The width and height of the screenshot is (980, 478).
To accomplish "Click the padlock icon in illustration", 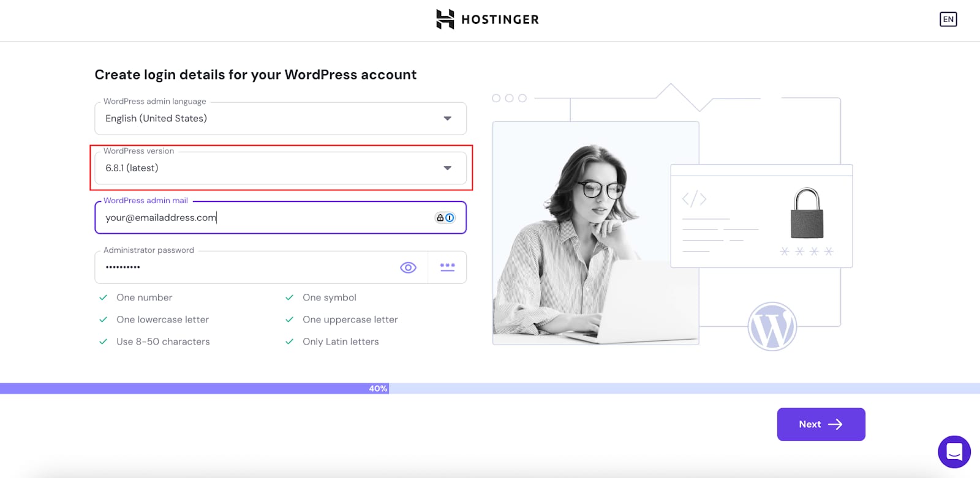I will tap(807, 214).
